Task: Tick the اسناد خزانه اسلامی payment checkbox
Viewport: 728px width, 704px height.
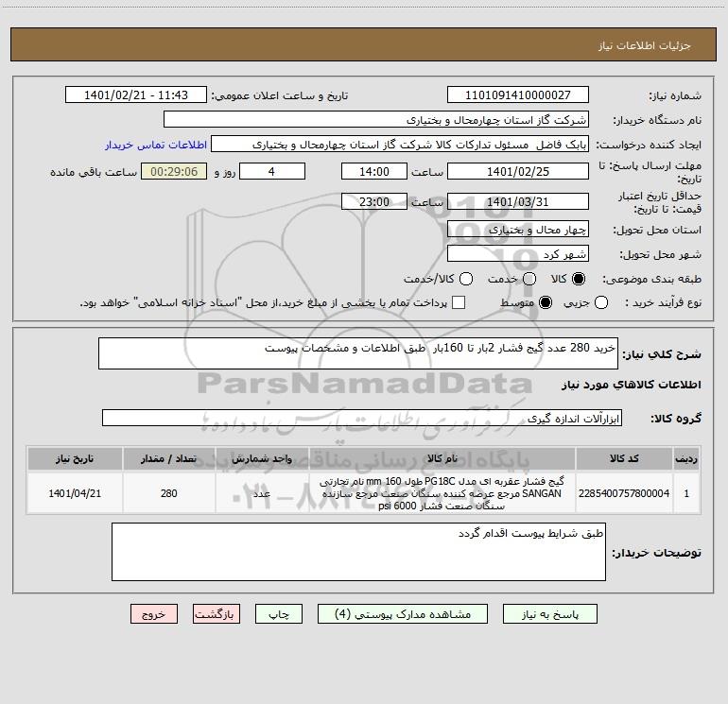Action: point(459,302)
